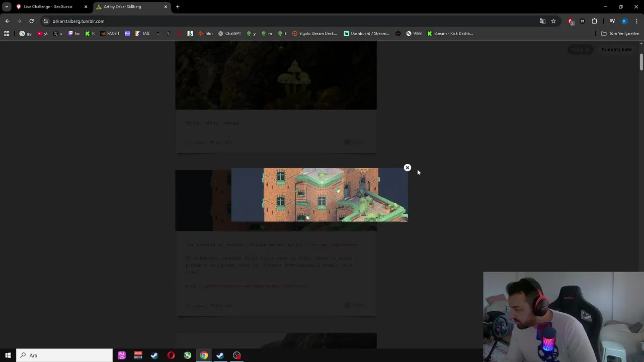Open the m bookmark
Image resolution: width=644 pixels, height=362 pixels.
[x=267, y=34]
